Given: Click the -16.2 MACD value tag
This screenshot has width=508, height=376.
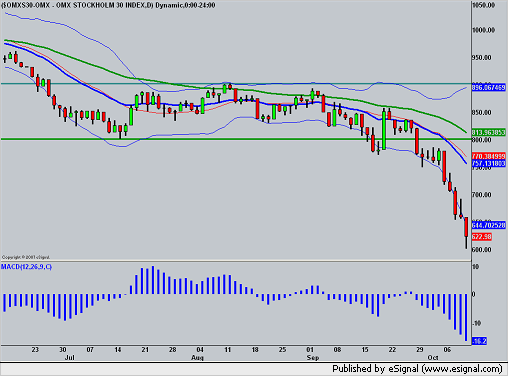Looking at the screenshot, I should coord(479,341).
